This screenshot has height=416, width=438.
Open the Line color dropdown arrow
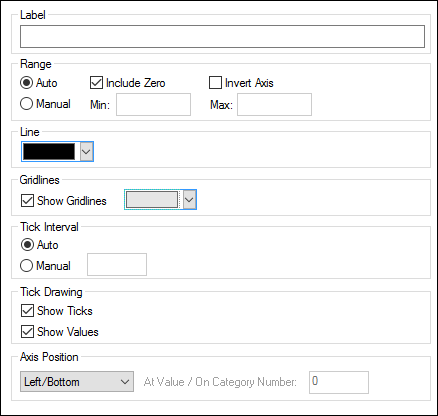point(86,152)
